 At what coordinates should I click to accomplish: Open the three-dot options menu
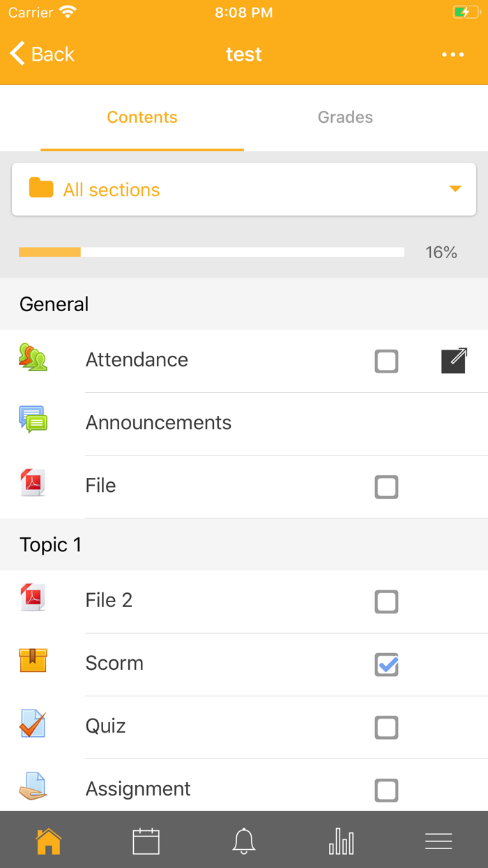coord(452,54)
